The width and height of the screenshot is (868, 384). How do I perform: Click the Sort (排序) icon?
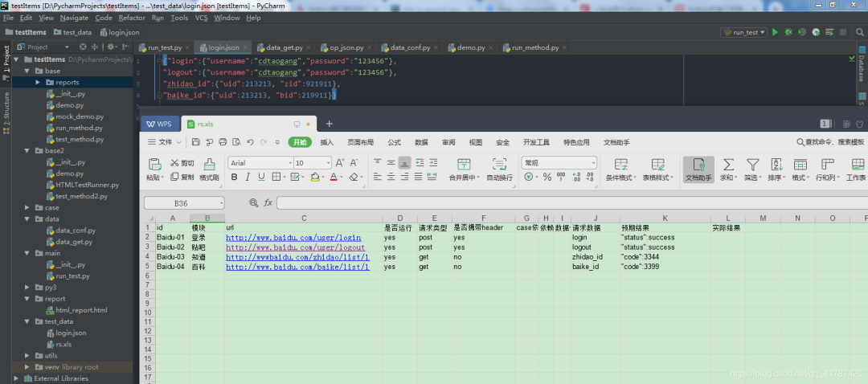[x=776, y=165]
